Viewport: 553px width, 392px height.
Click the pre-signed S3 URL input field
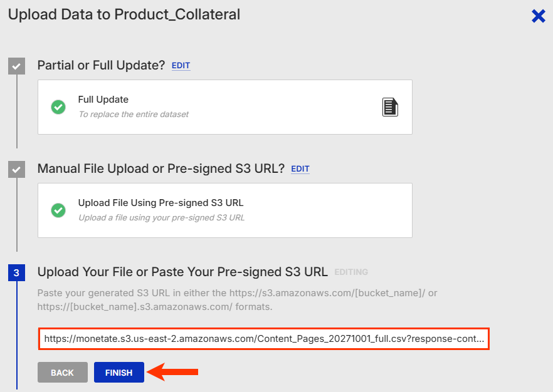pos(263,339)
